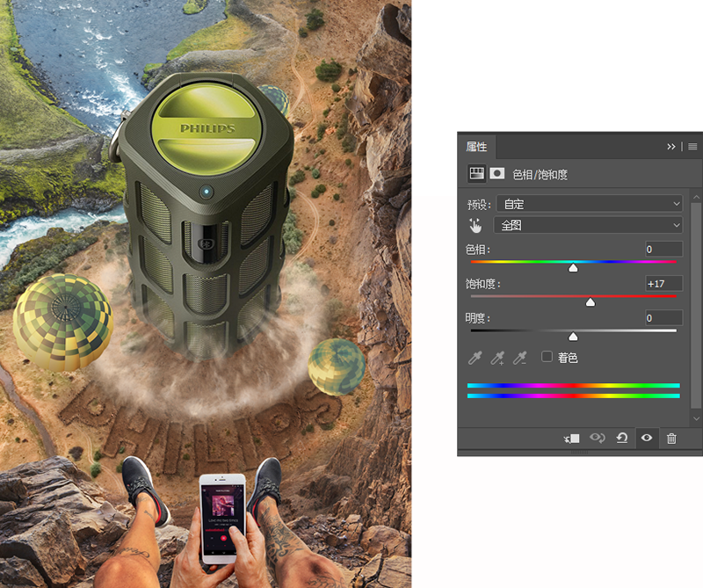Select the plain eyedropper tool

coord(475,358)
